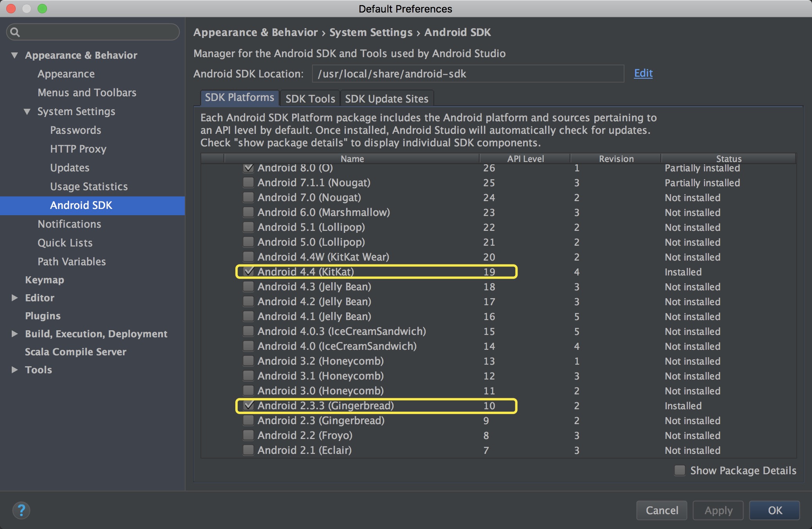The height and width of the screenshot is (529, 812).
Task: Select HTTP Proxy settings
Action: click(78, 149)
